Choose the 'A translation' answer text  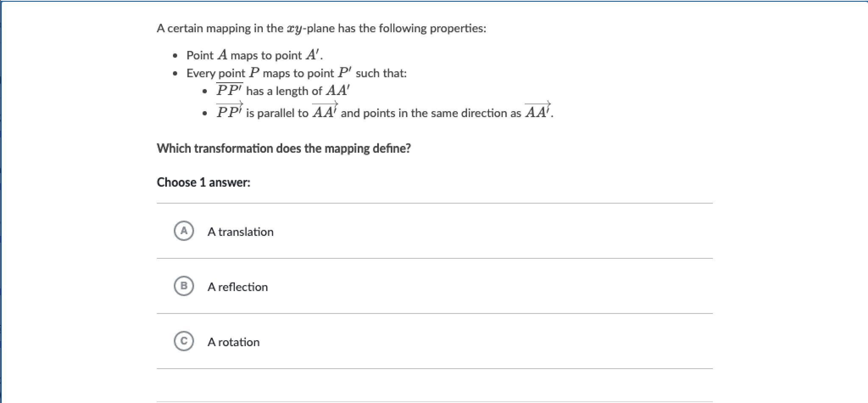click(x=240, y=232)
